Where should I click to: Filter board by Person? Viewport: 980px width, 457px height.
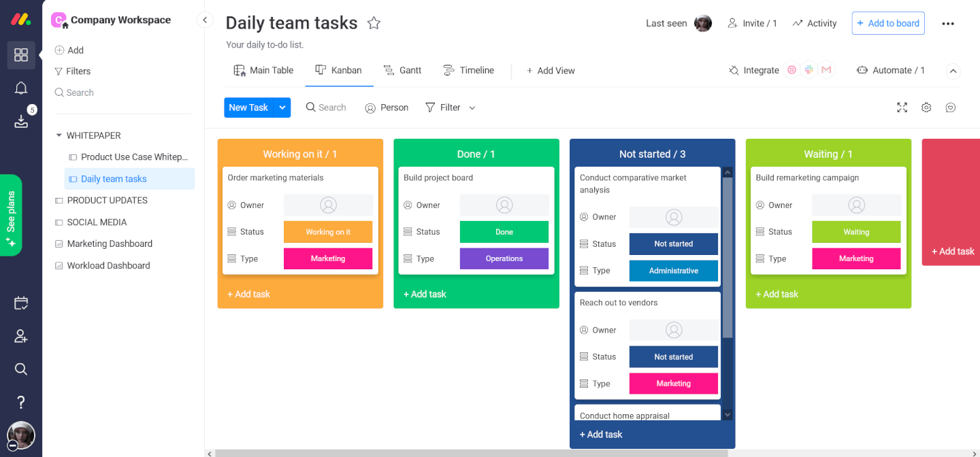[x=387, y=107]
